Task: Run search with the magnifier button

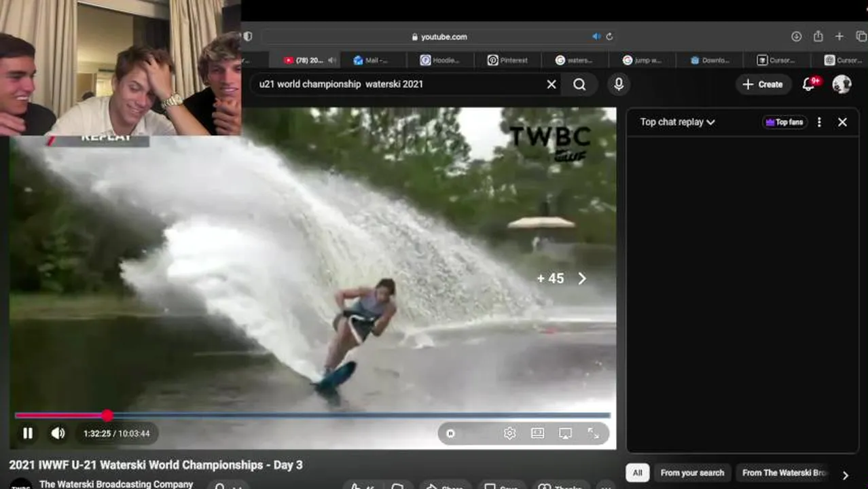Action: [579, 84]
